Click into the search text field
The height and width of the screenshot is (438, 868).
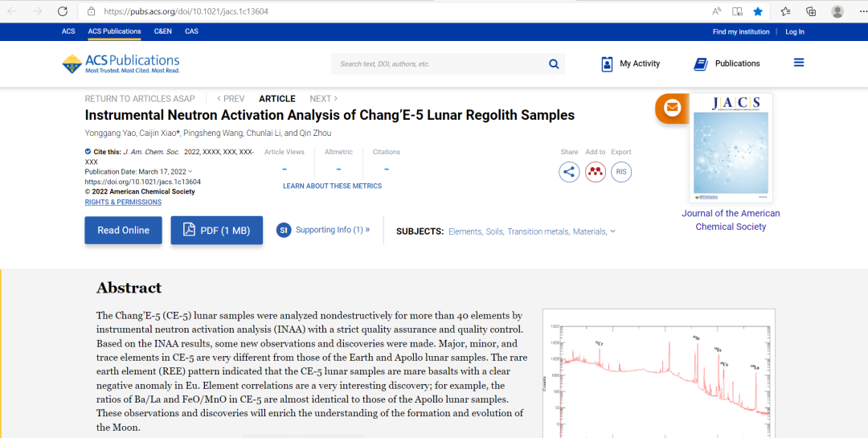coord(438,64)
